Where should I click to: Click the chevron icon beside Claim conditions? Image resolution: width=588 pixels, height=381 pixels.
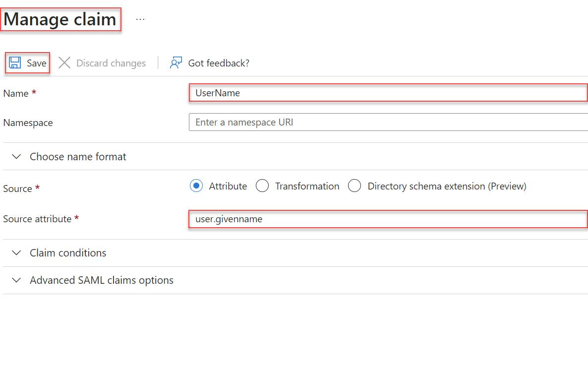[x=16, y=253]
